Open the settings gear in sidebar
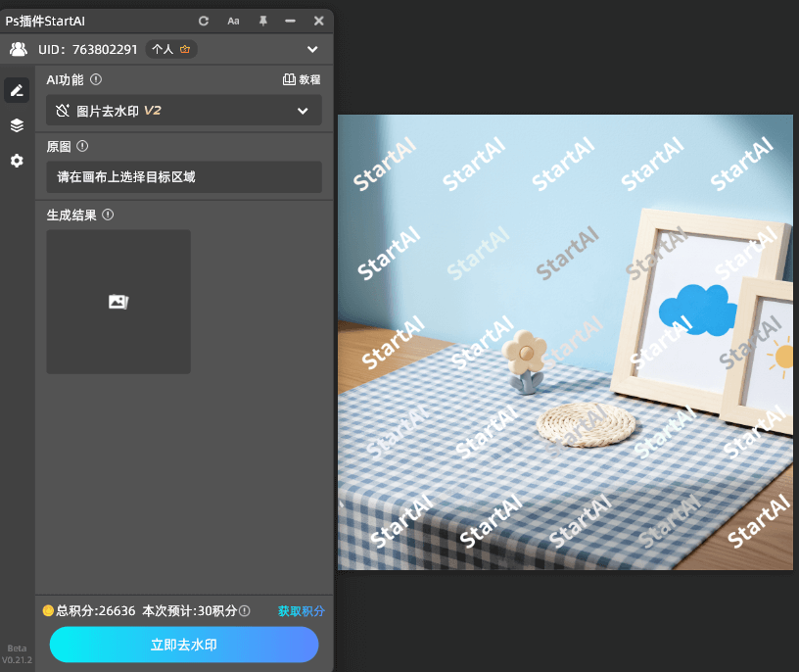Viewport: 799px width, 672px height. (17, 161)
